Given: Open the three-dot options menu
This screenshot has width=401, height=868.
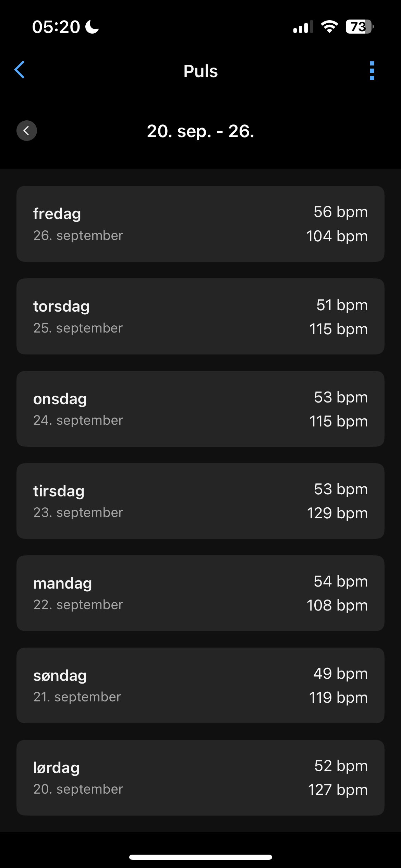Looking at the screenshot, I should 372,71.
